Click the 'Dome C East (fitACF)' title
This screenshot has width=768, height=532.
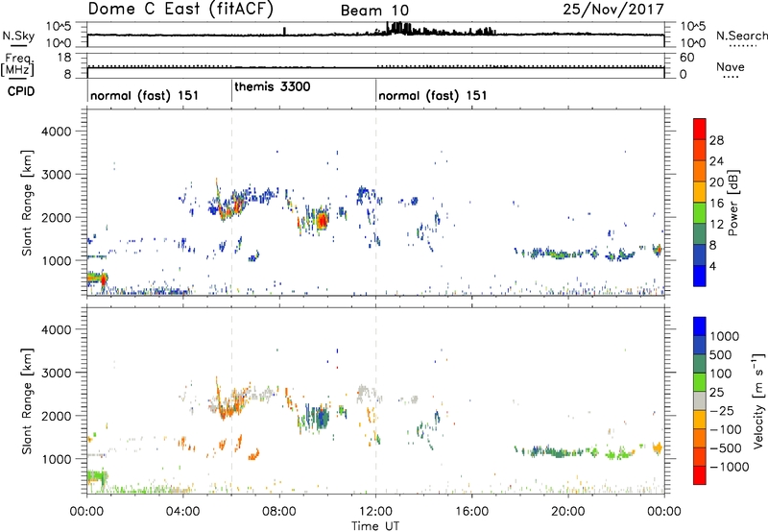pos(180,10)
